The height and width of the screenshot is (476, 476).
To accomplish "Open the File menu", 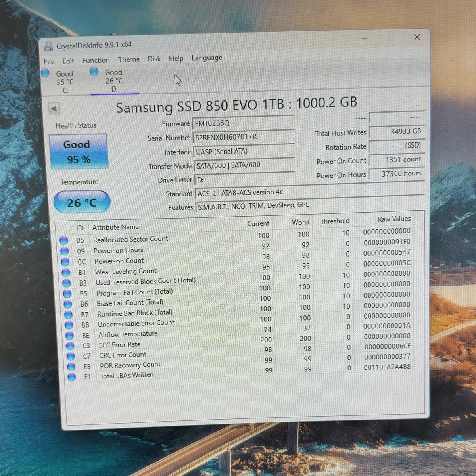I will coord(49,61).
